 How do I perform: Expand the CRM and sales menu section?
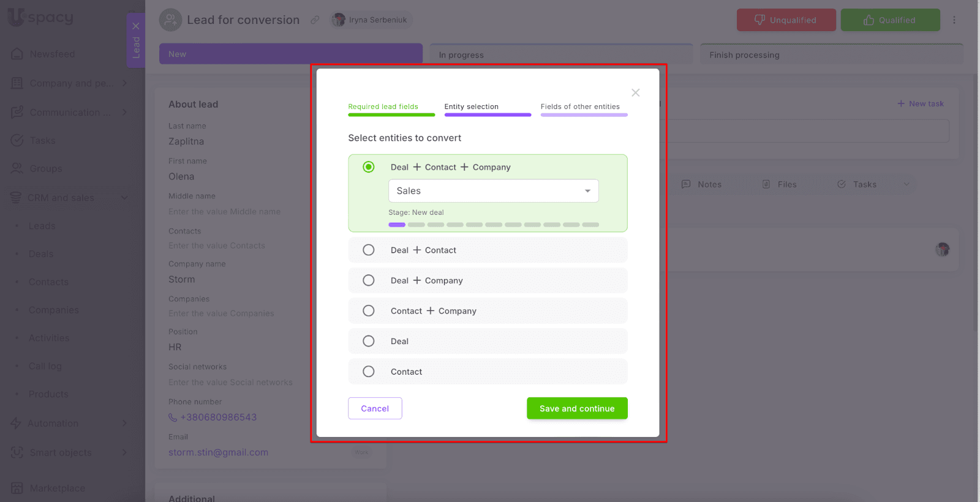(x=124, y=198)
